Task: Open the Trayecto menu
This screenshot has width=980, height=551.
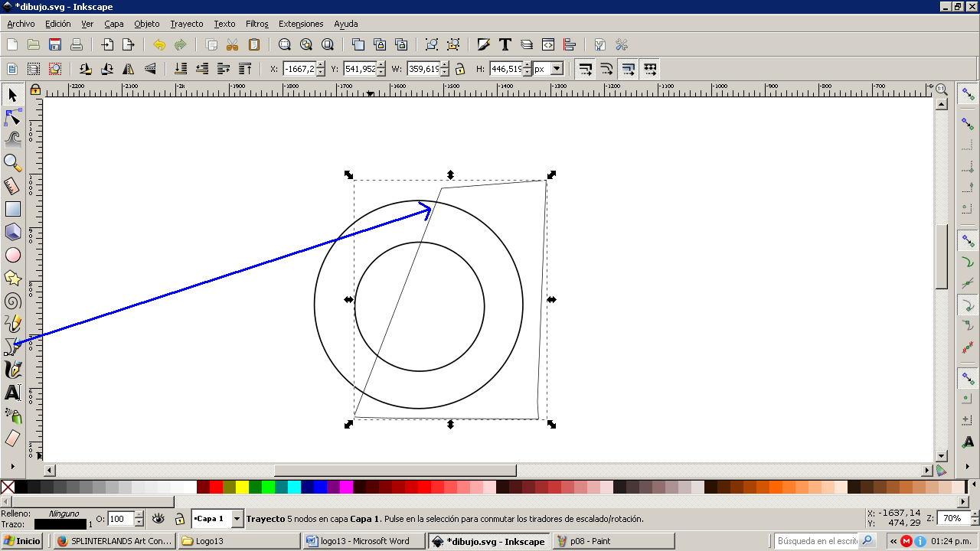Action: coord(187,24)
